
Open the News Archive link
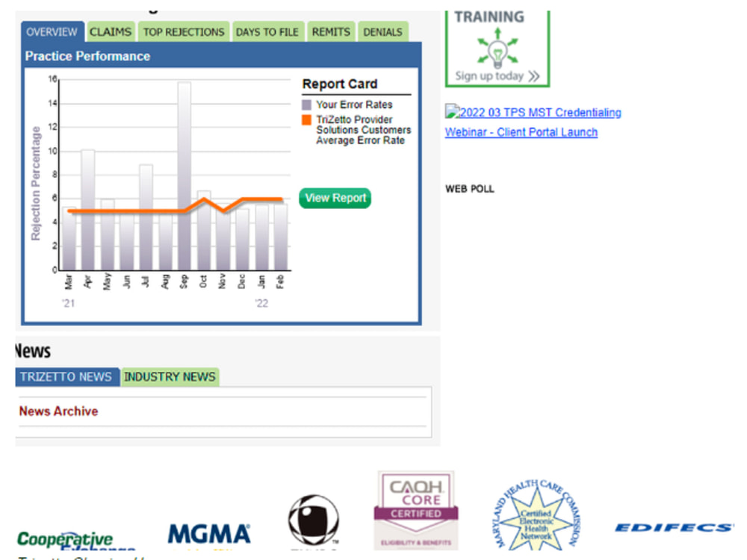[58, 411]
